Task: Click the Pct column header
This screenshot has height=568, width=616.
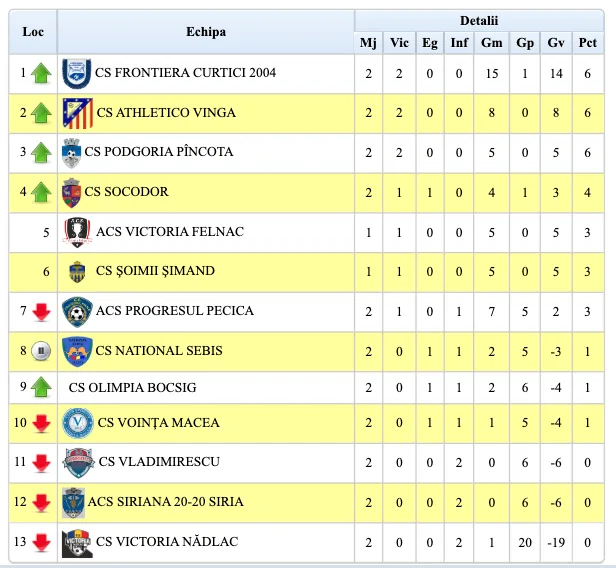Action: [588, 43]
